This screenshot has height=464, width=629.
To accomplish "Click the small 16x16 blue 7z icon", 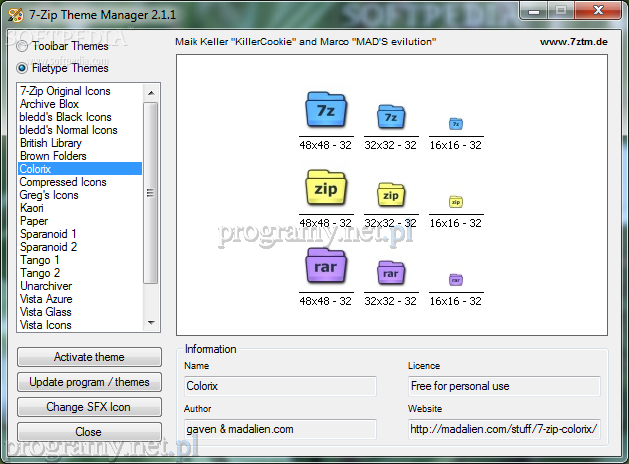I will point(456,124).
